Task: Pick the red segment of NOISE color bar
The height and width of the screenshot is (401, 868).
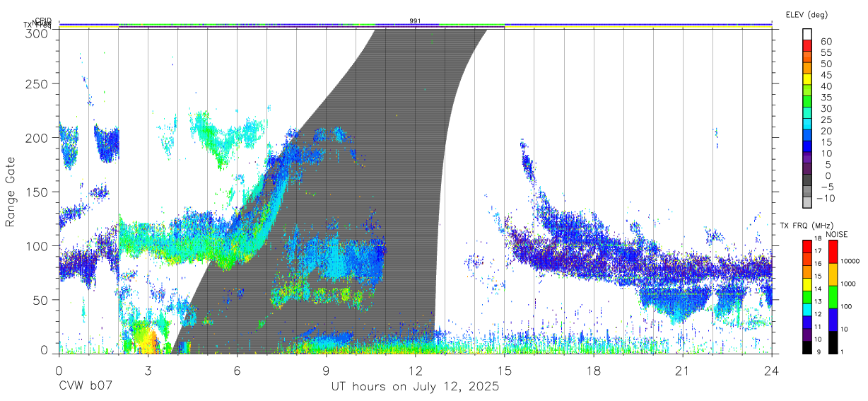Action: point(833,252)
